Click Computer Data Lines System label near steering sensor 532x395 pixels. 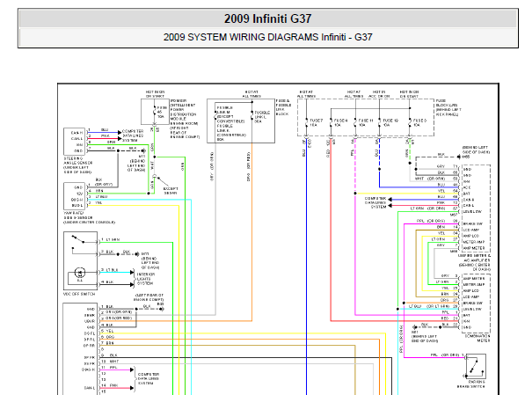133,135
